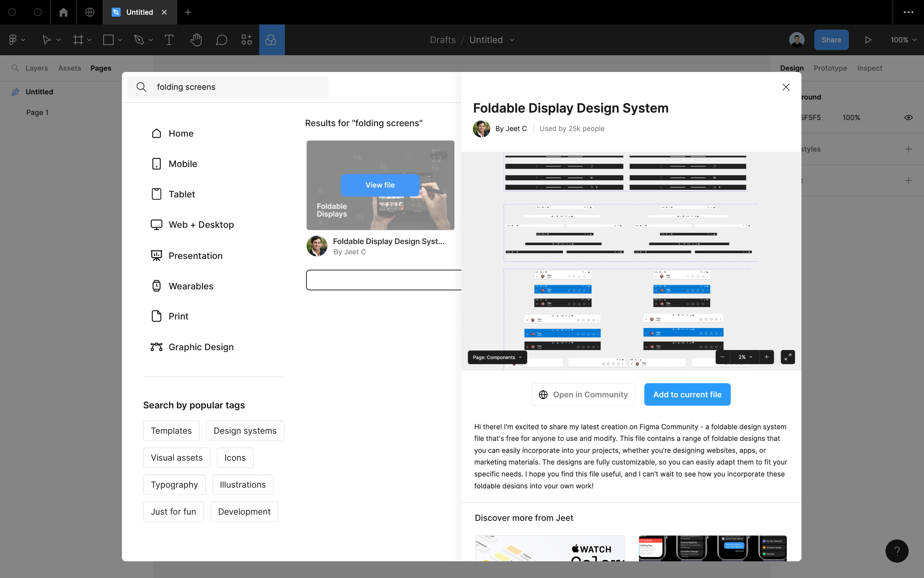The image size is (924, 578).
Task: Click the View file button
Action: (380, 185)
